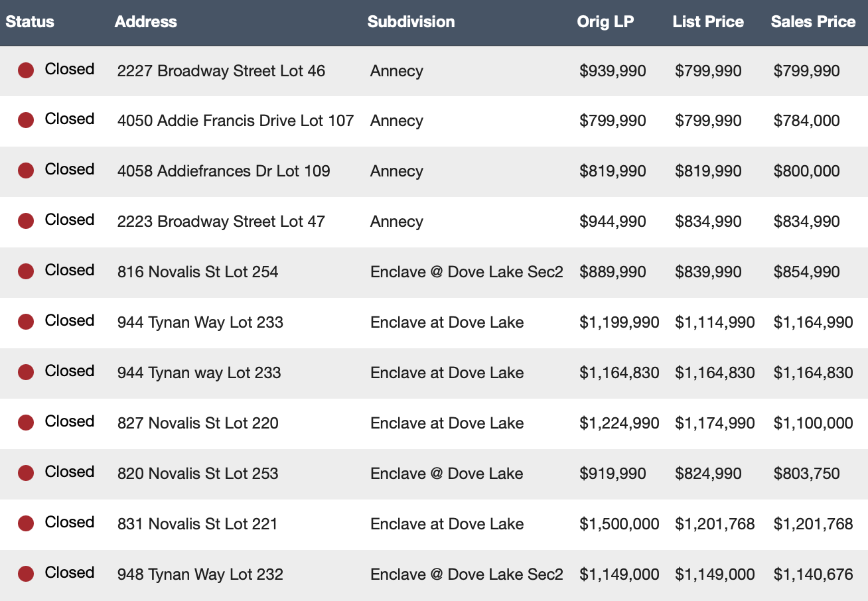Select the $1,140,676 sales price cell
The image size is (868, 601).
tap(813, 574)
